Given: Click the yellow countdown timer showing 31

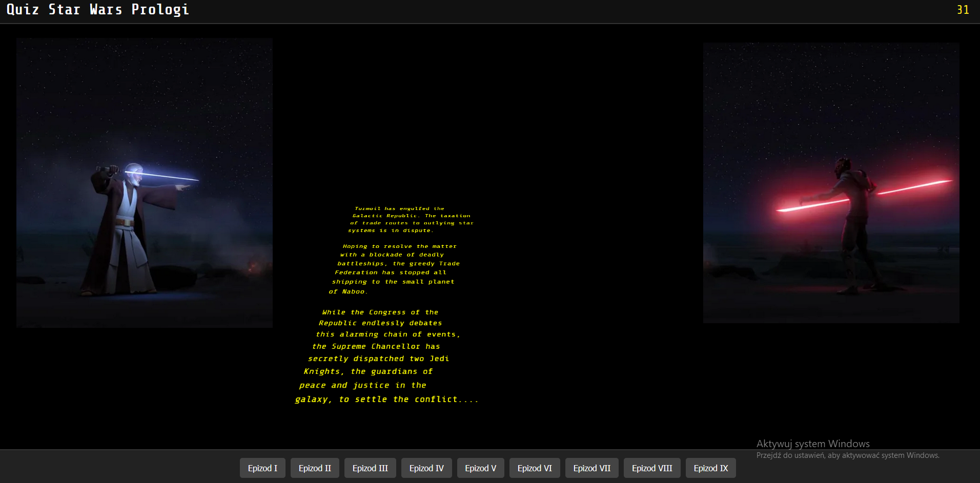Looking at the screenshot, I should pos(963,10).
